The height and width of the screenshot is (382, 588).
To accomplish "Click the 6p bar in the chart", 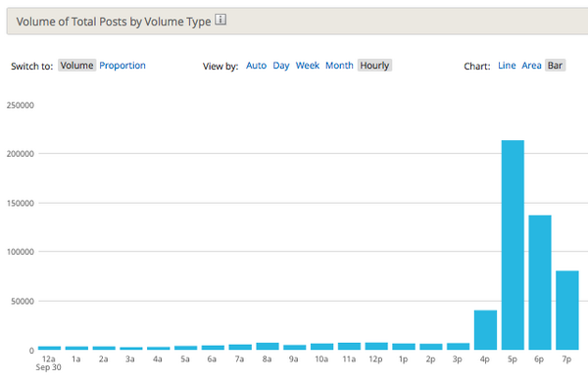I will tap(540, 283).
